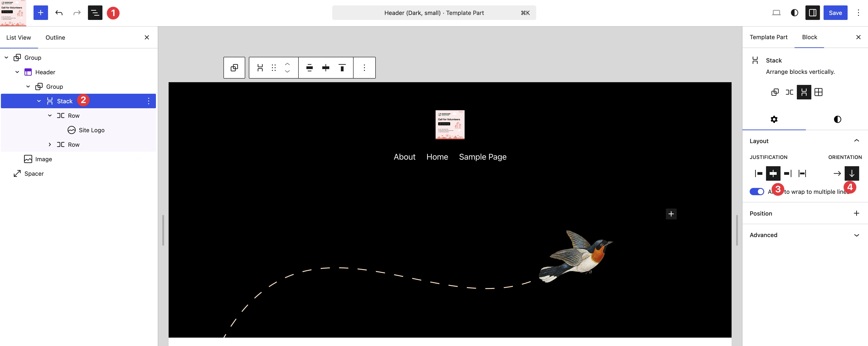Undo the last change
The image size is (868, 346).
pos(59,13)
